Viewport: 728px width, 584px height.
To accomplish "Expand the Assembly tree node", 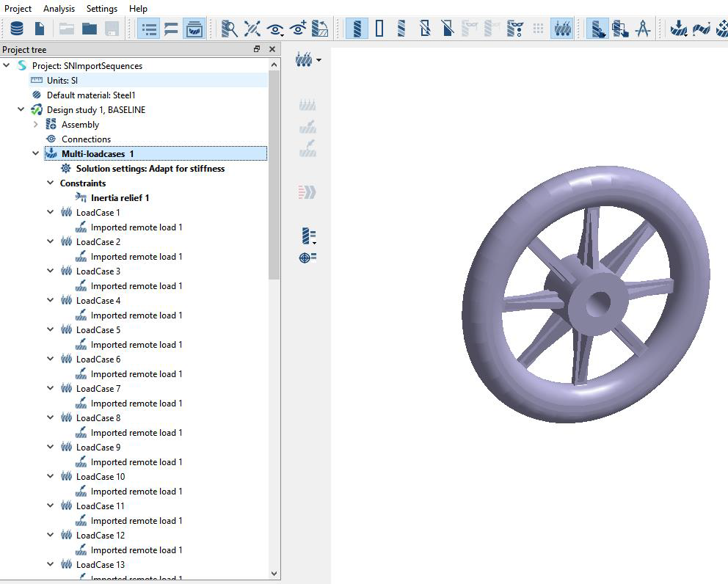I will 35,125.
